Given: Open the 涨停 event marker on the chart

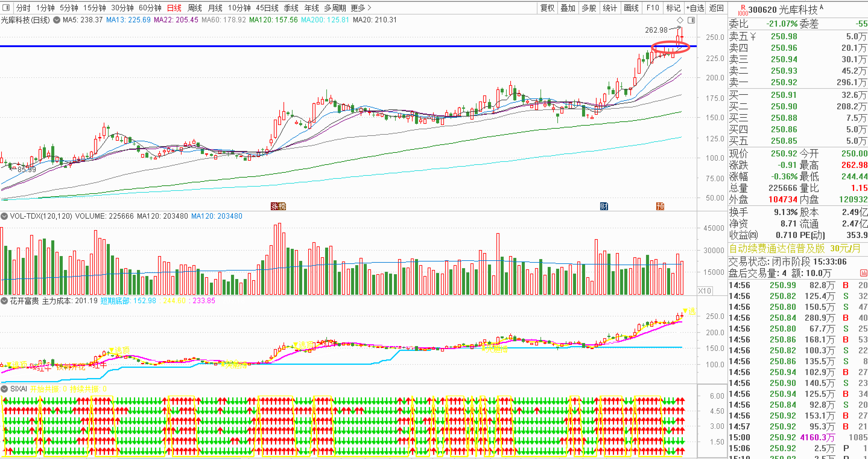Looking at the screenshot, I should (x=278, y=206).
